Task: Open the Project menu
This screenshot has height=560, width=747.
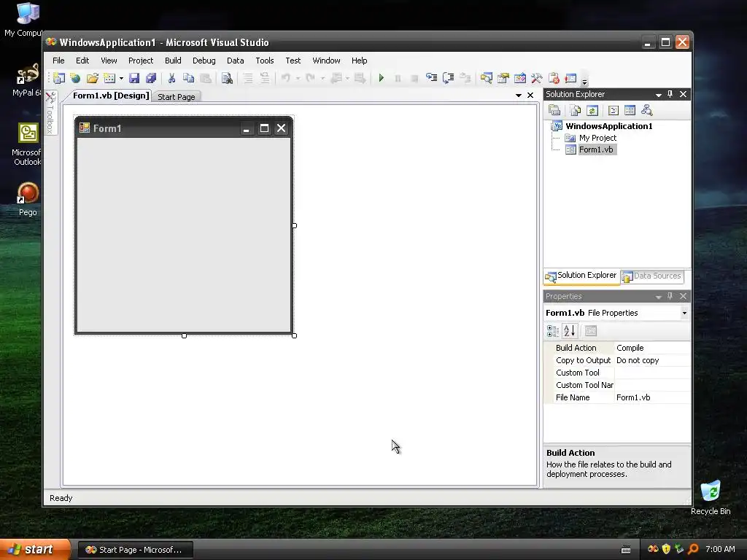Action: [141, 61]
